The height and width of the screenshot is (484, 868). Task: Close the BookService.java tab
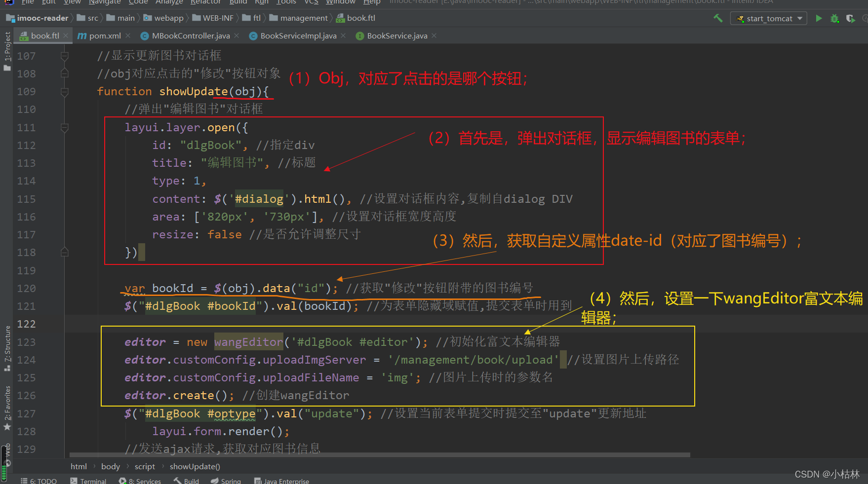(434, 36)
